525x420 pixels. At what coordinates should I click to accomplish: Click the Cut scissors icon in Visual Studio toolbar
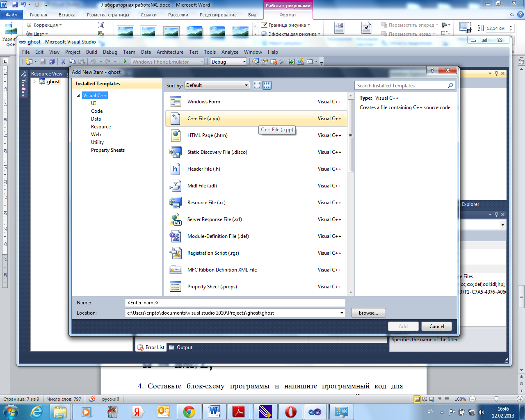(x=63, y=62)
